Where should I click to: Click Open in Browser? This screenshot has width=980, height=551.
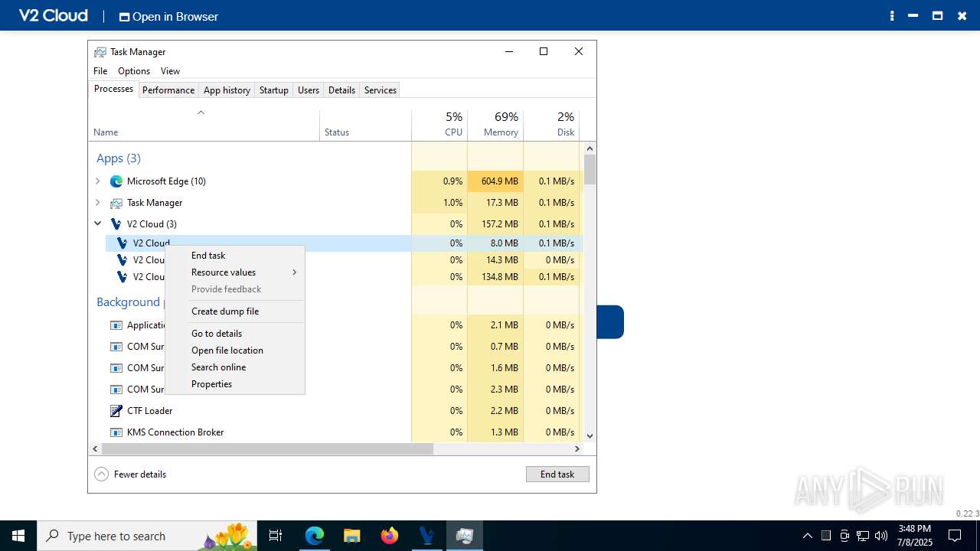[168, 16]
